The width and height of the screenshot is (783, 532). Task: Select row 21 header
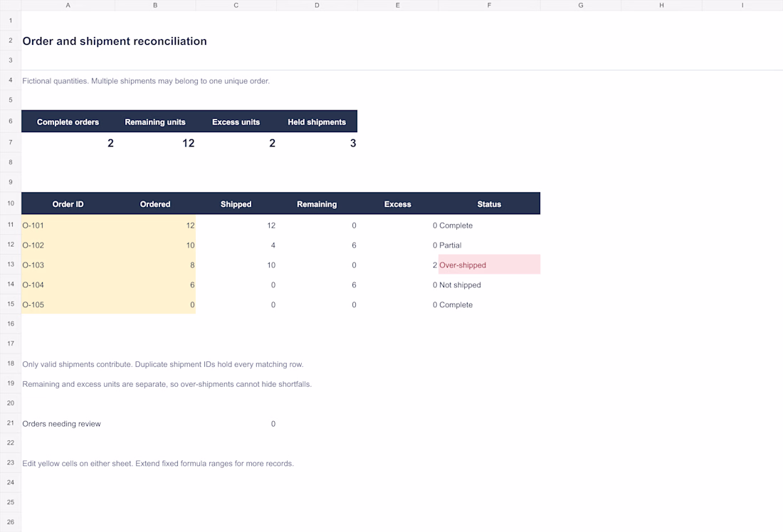coord(11,422)
